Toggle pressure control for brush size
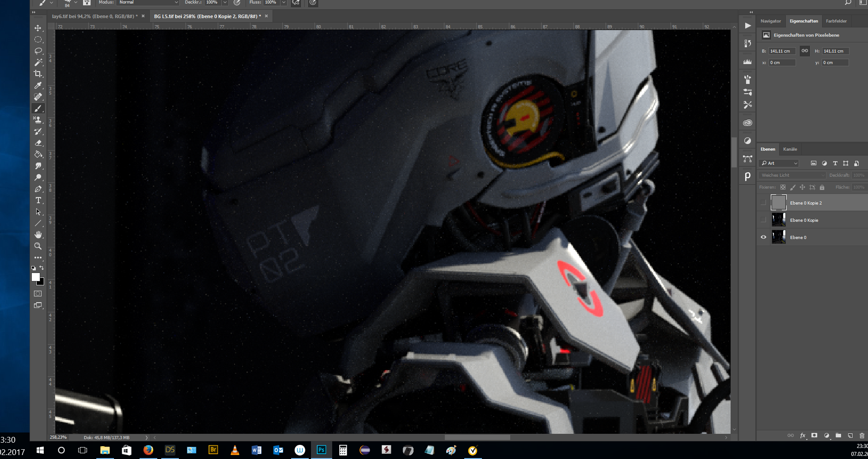 click(313, 3)
